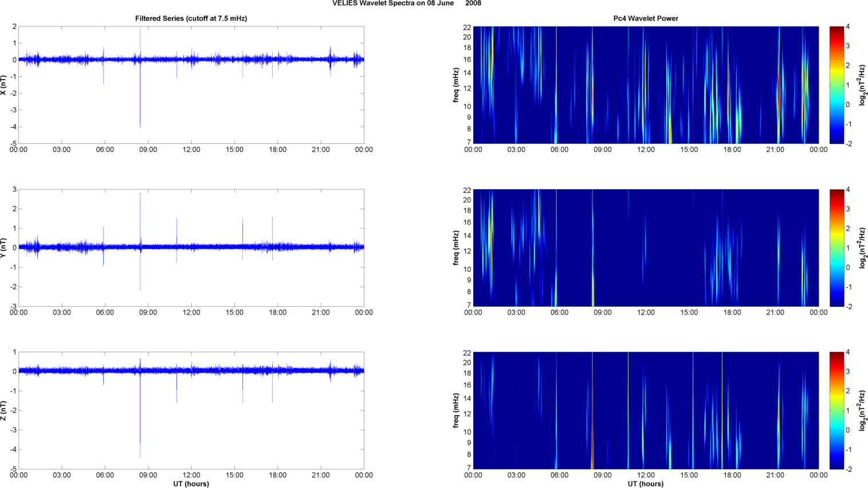Click the VELIES Wavelet Spectra figure title
Viewport: 868px width, 488px height.
392,3
